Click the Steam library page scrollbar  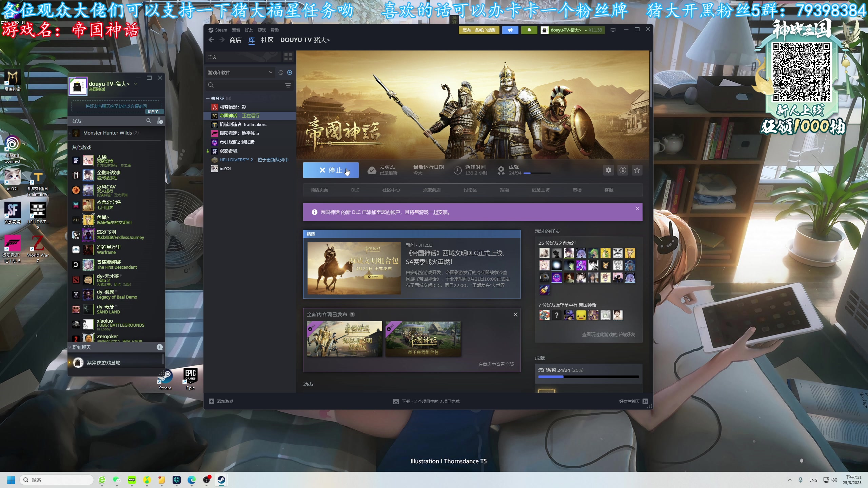[651, 80]
